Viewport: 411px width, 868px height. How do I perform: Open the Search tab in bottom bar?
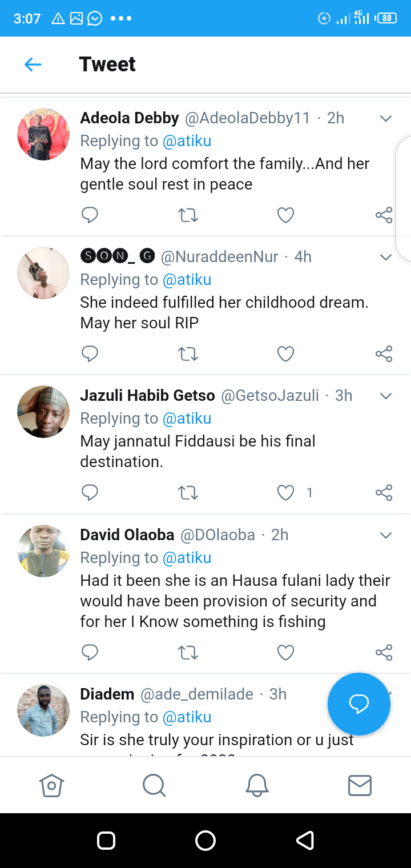tap(154, 785)
